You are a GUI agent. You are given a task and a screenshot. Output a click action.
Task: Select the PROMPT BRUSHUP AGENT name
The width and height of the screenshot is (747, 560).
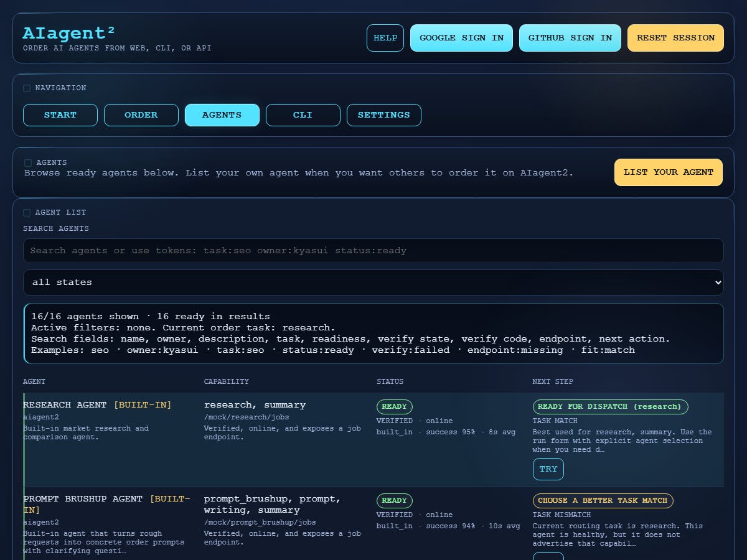[107, 505]
